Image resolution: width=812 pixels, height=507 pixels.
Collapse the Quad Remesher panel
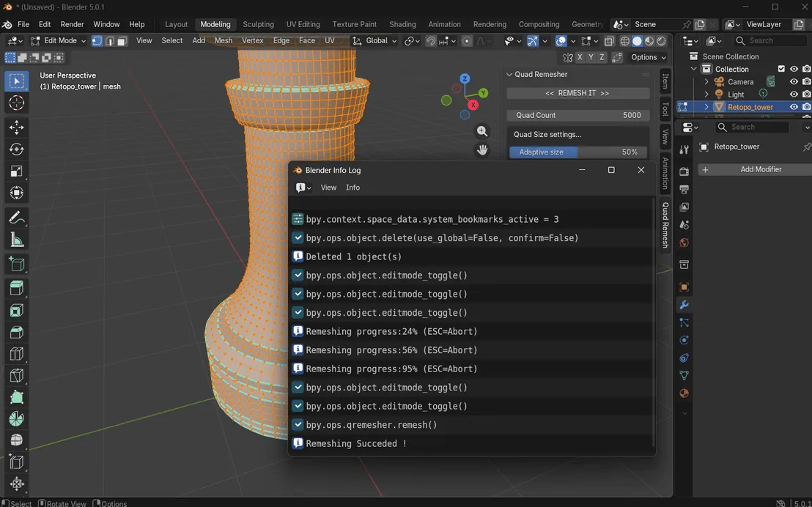tap(509, 75)
